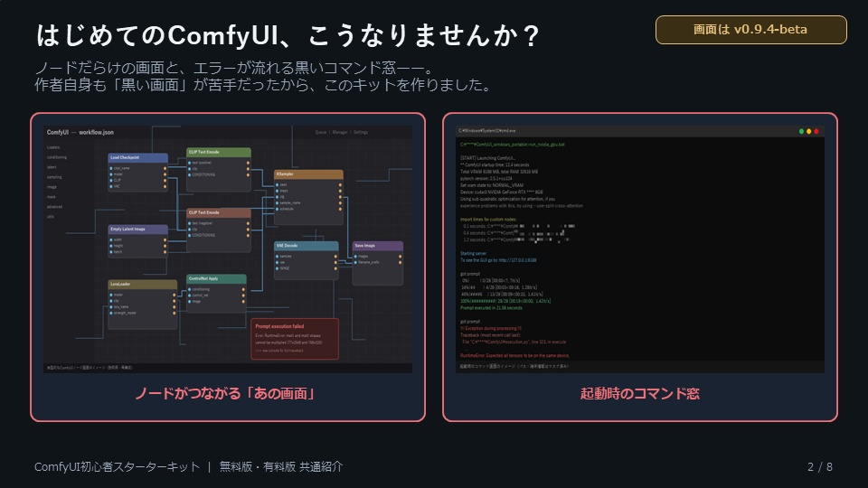Click the Prompt executed in seconds line
Image resolution: width=868 pixels, height=488 pixels.
[491, 307]
